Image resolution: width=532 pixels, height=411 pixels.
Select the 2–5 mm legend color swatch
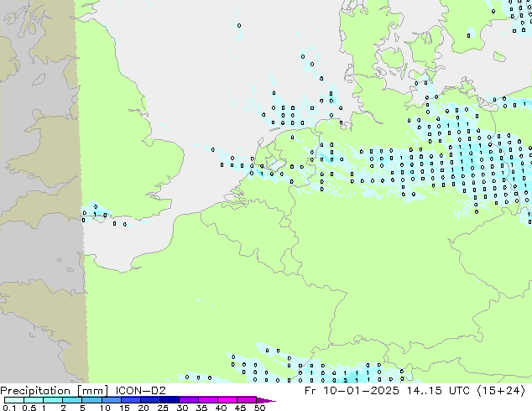[72, 400]
